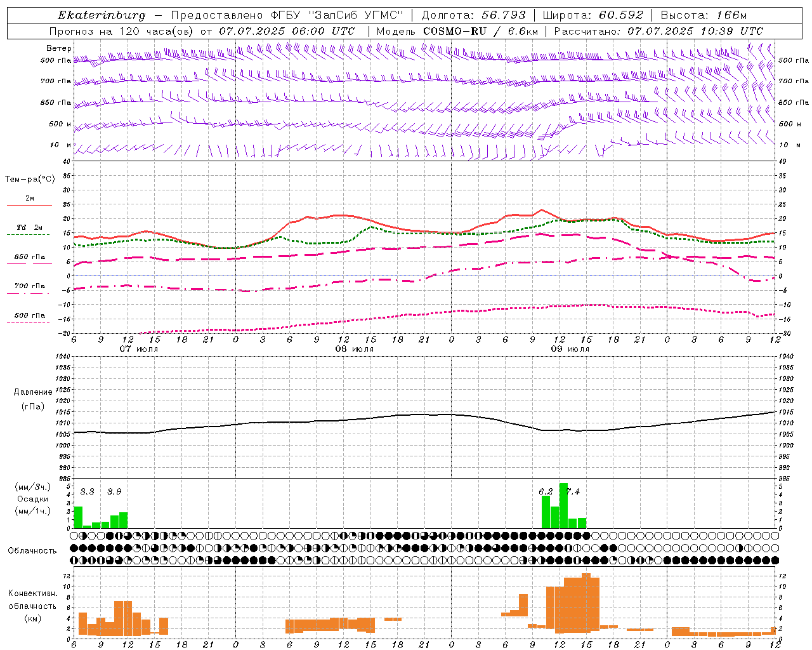The image size is (812, 650).
Task: Click the Давление pressure panel label
Action: point(33,392)
